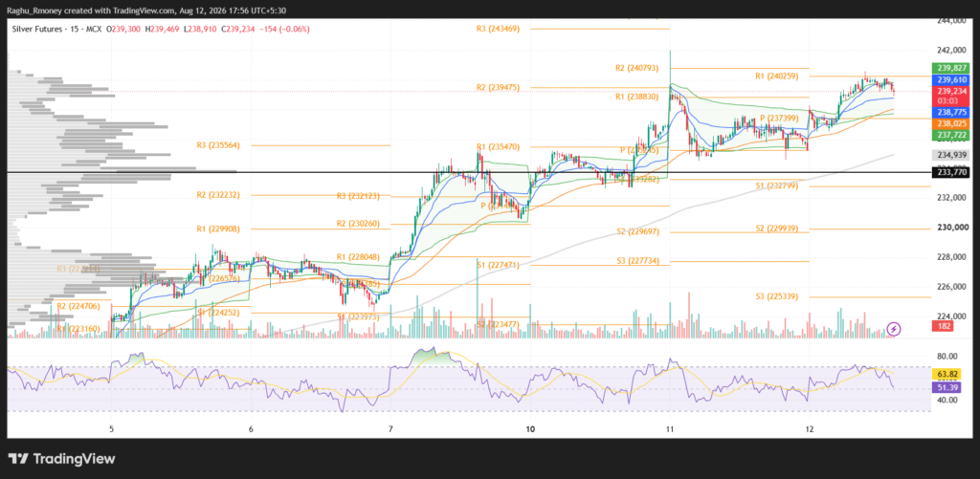Click the open value O239,300

[124, 30]
